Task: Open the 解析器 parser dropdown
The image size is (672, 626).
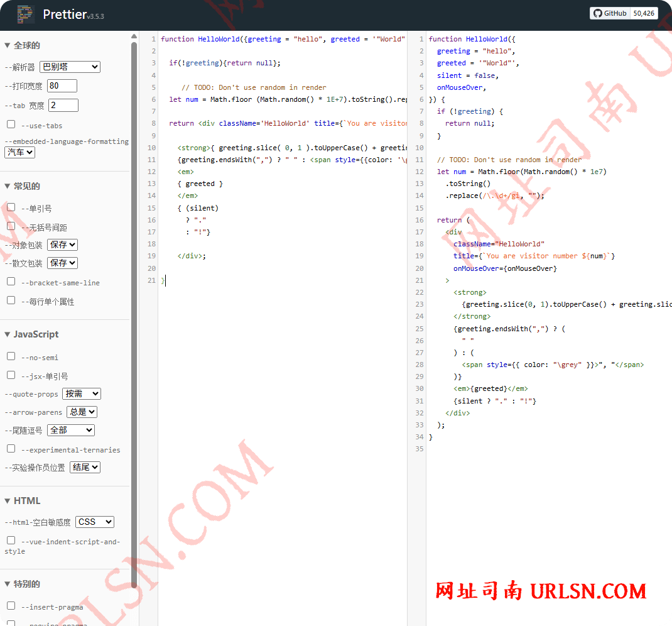Action: coord(70,67)
